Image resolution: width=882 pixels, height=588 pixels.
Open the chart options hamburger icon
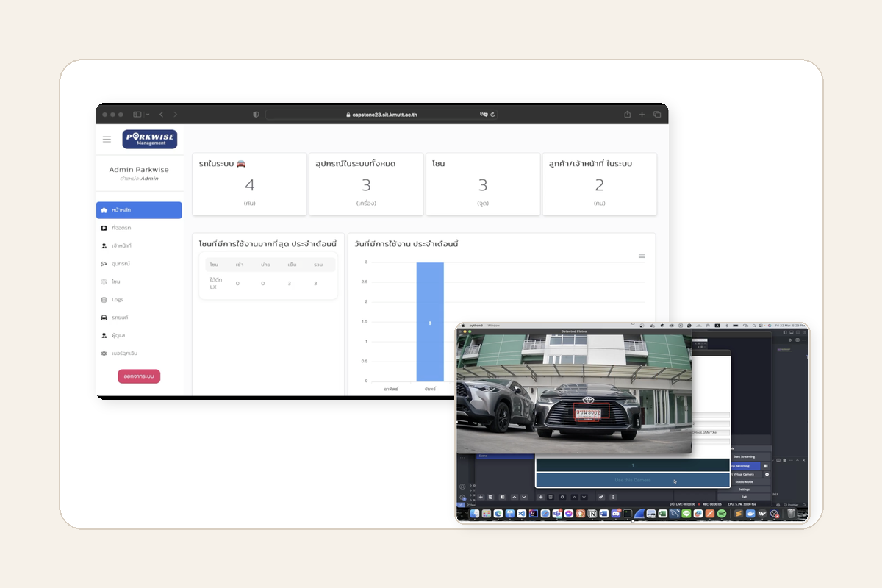(641, 255)
